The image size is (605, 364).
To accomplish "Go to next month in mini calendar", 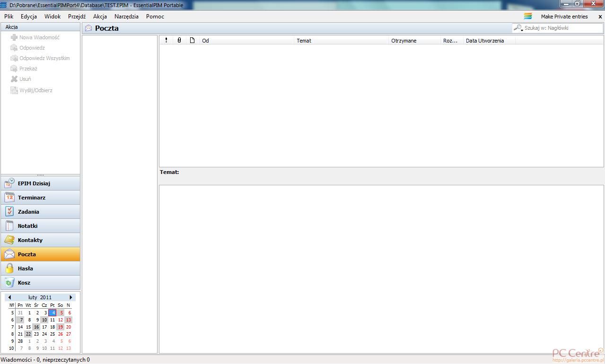I will click(71, 297).
